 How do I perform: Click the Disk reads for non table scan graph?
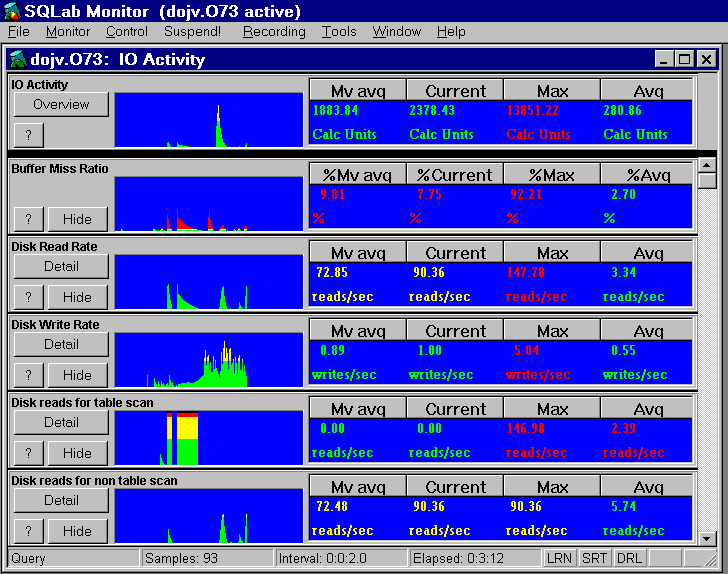pos(209,516)
